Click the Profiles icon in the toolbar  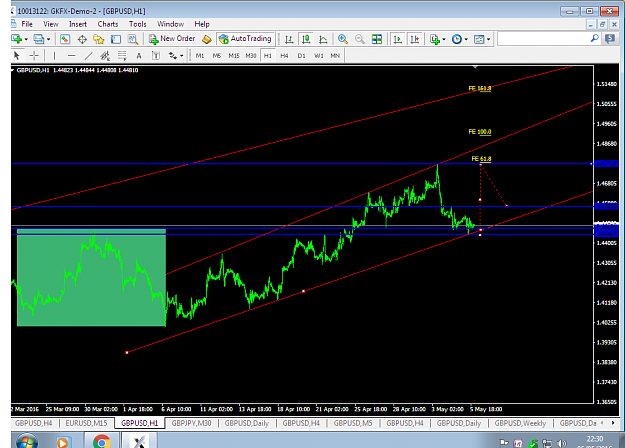pos(39,39)
